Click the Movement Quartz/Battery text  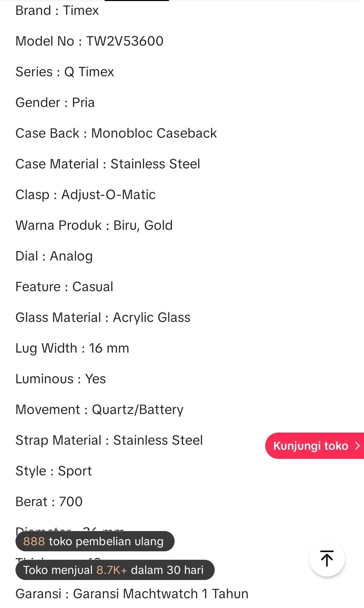[x=99, y=410]
